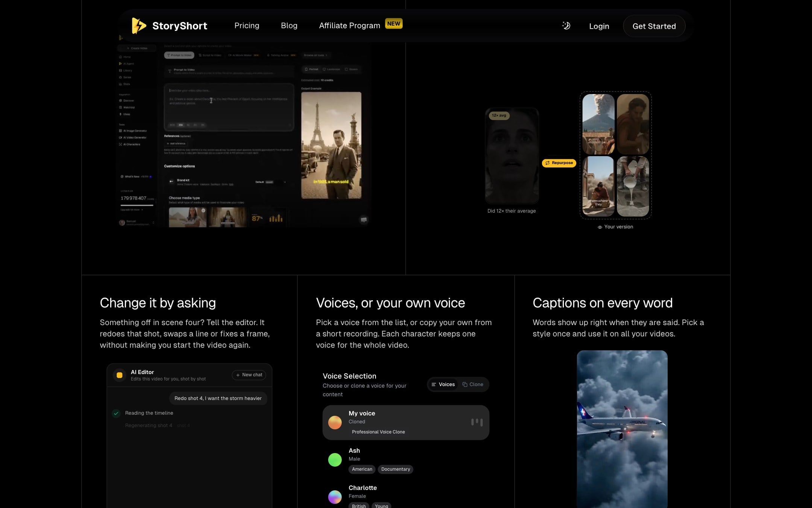Click the Get Started button
Image resolution: width=812 pixels, height=508 pixels.
[x=654, y=26]
